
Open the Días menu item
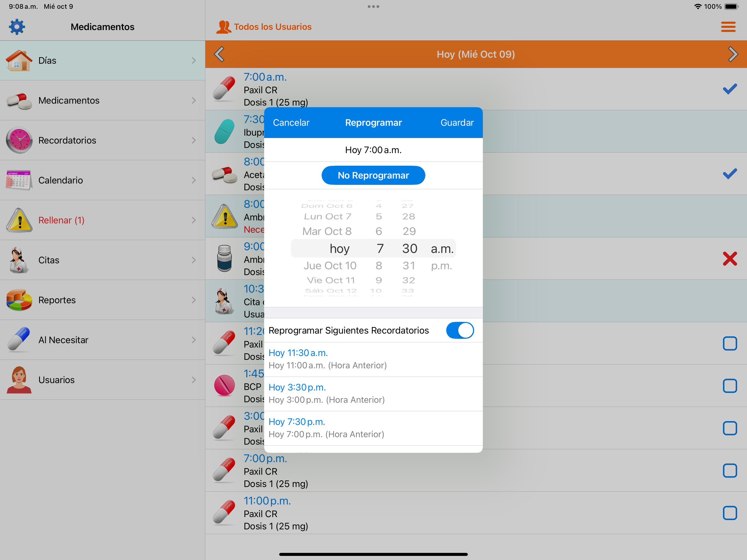102,60
